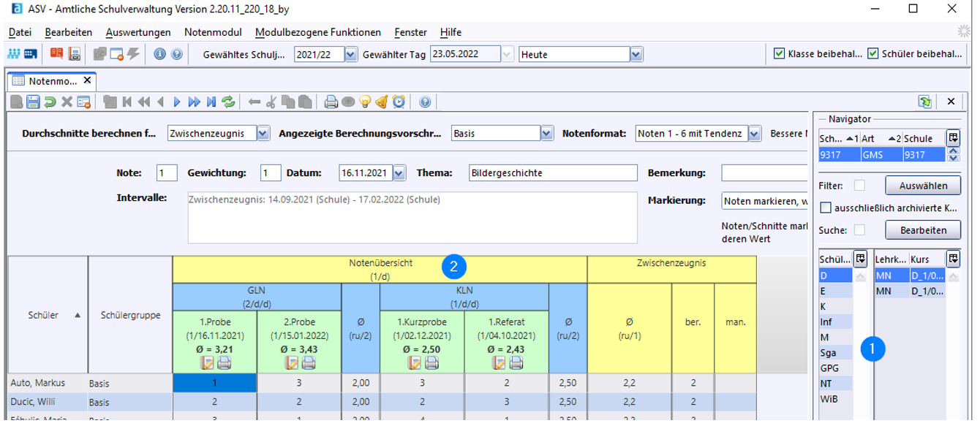Click the green undo arrow icon
Image resolution: width=980 pixels, height=426 pixels.
click(x=50, y=102)
